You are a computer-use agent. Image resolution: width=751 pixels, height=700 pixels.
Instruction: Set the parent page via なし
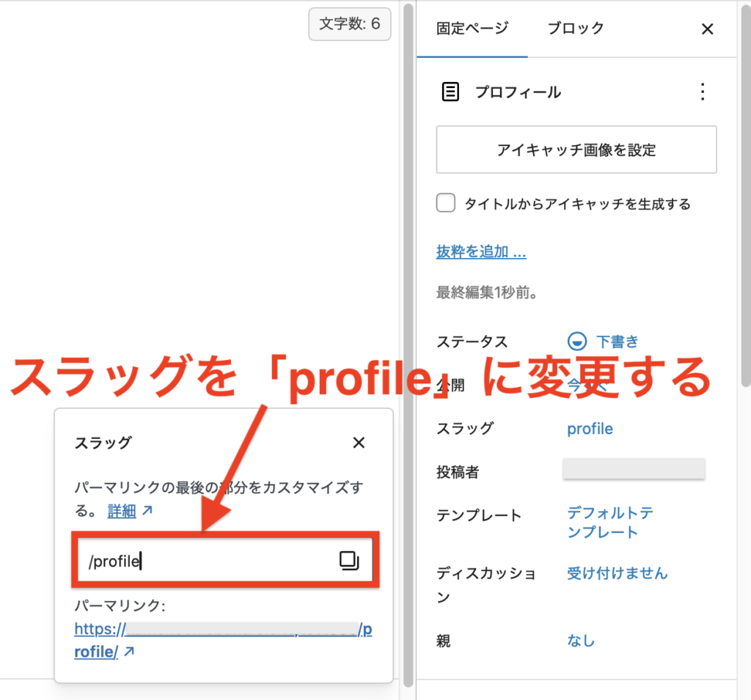point(580,641)
